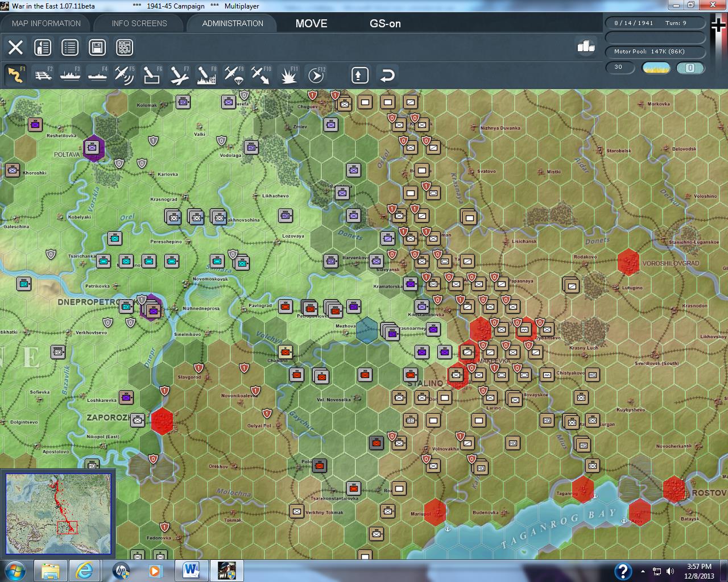Click the taskbar clock showing 3:57 PM
The image size is (728, 582).
(699, 571)
